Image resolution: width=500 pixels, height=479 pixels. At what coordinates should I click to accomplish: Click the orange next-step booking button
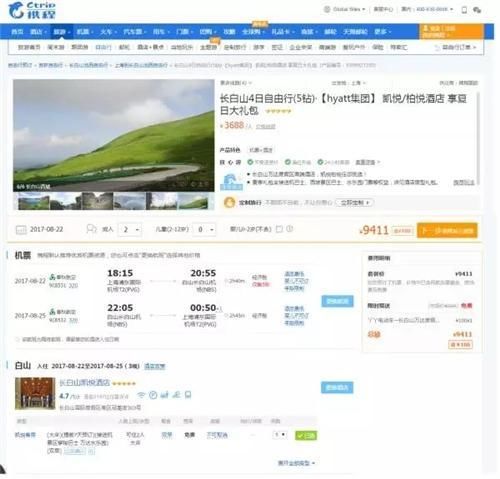447,231
